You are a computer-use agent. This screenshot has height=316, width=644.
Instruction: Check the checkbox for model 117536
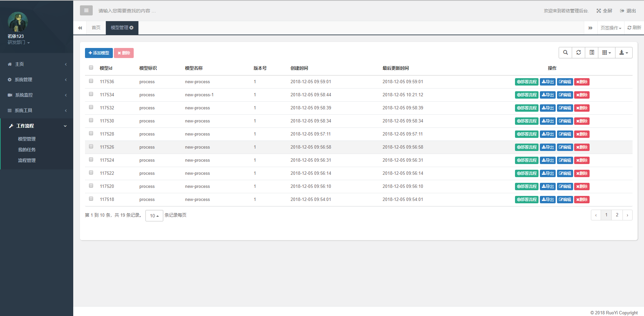91,81
